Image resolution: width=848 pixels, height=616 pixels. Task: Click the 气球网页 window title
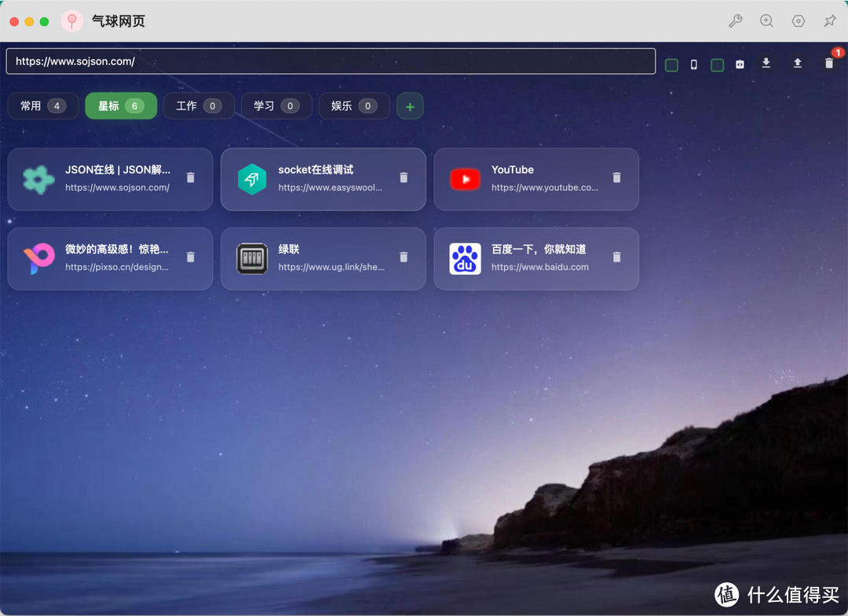[119, 21]
